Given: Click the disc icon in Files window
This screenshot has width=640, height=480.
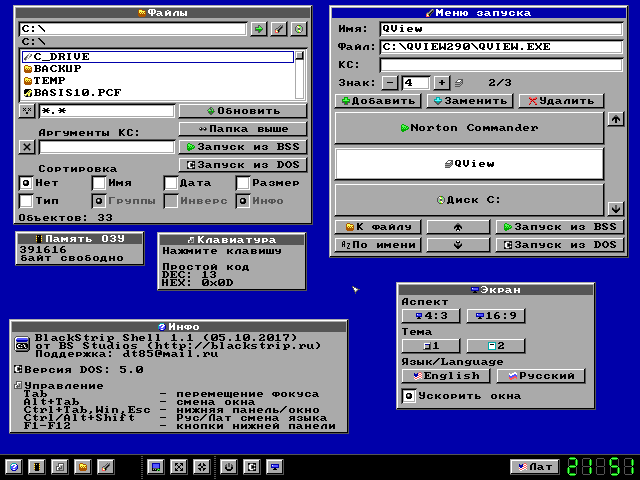Looking at the screenshot, I should tap(299, 29).
